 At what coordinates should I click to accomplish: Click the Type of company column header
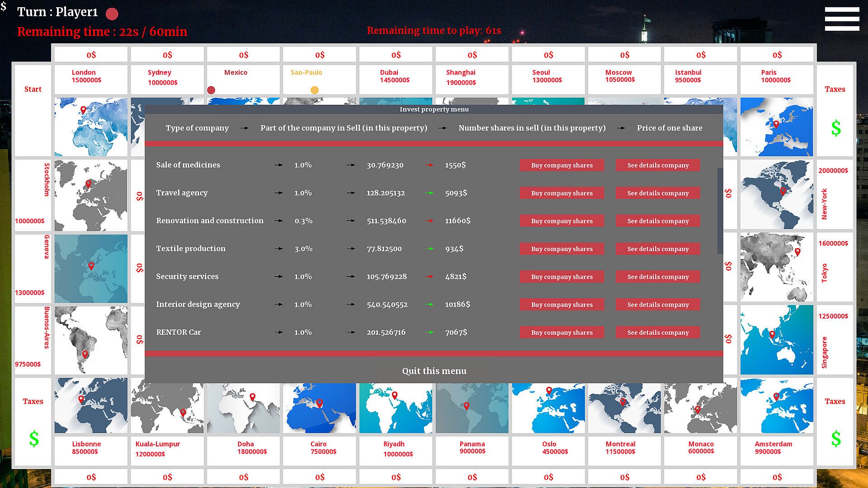click(197, 128)
